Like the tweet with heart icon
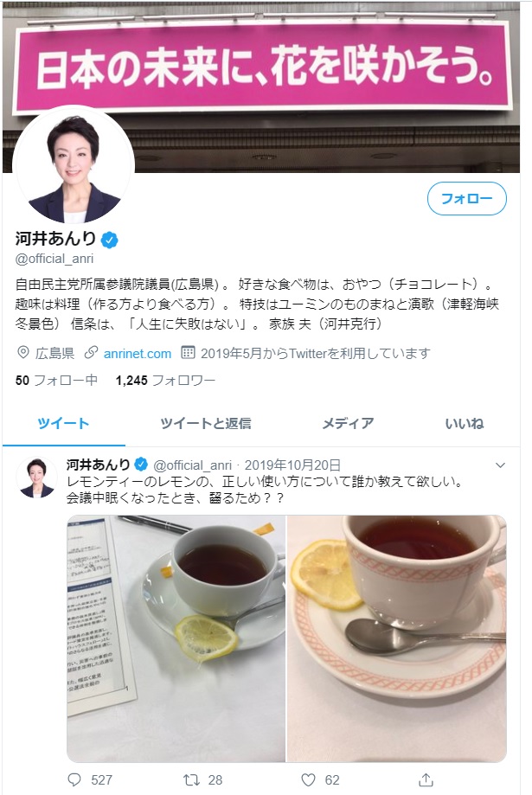The image size is (532, 795). pos(308,779)
